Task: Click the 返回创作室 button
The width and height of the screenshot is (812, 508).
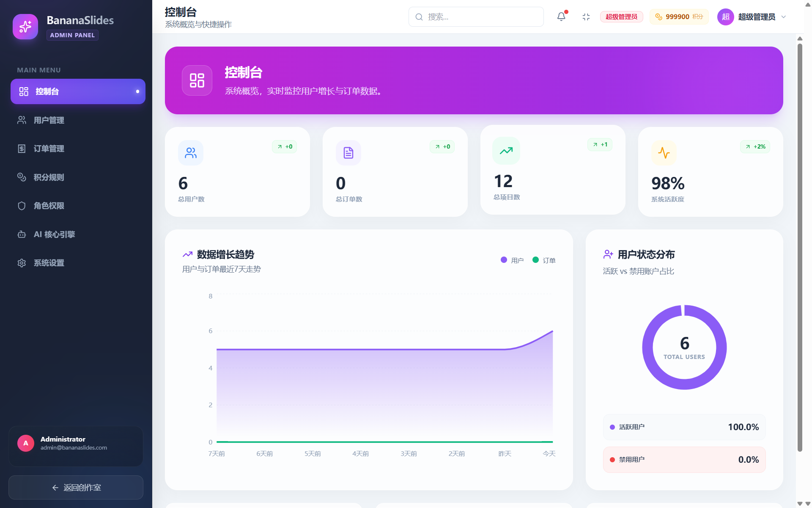Action: (x=76, y=488)
